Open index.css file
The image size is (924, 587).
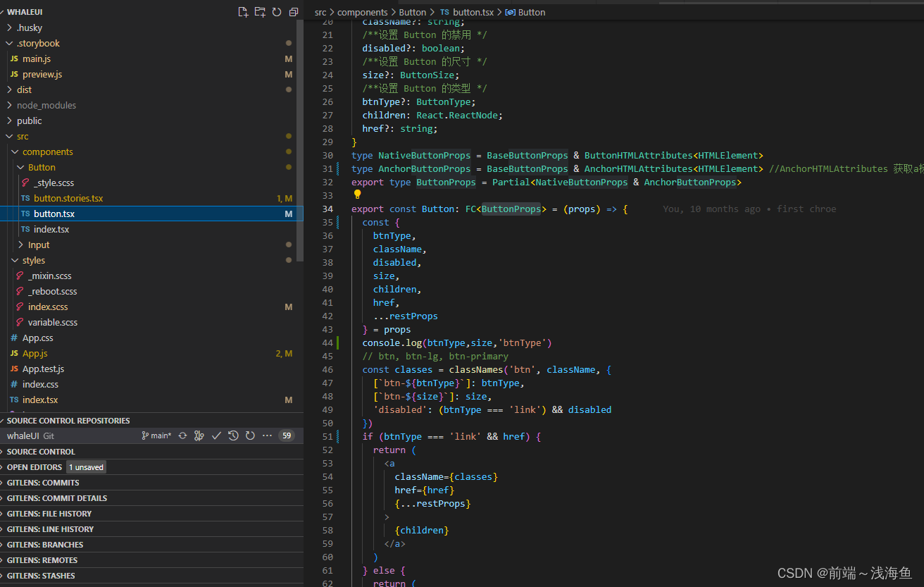pos(151,384)
